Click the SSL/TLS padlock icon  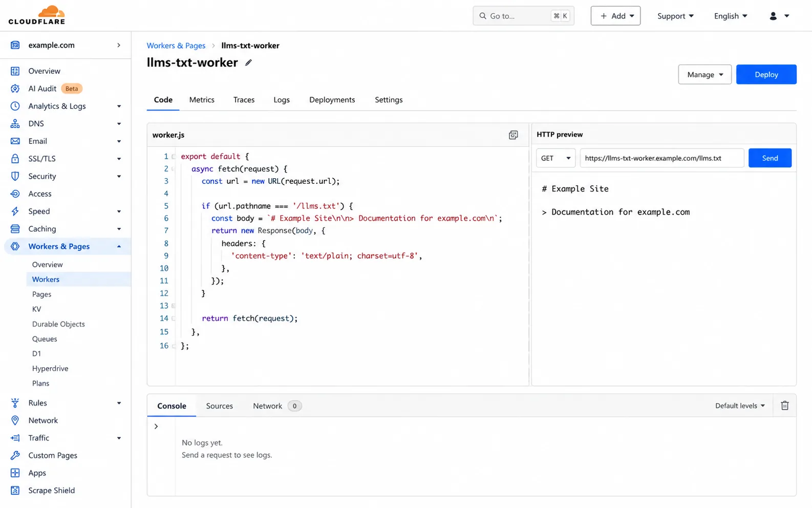[15, 159]
